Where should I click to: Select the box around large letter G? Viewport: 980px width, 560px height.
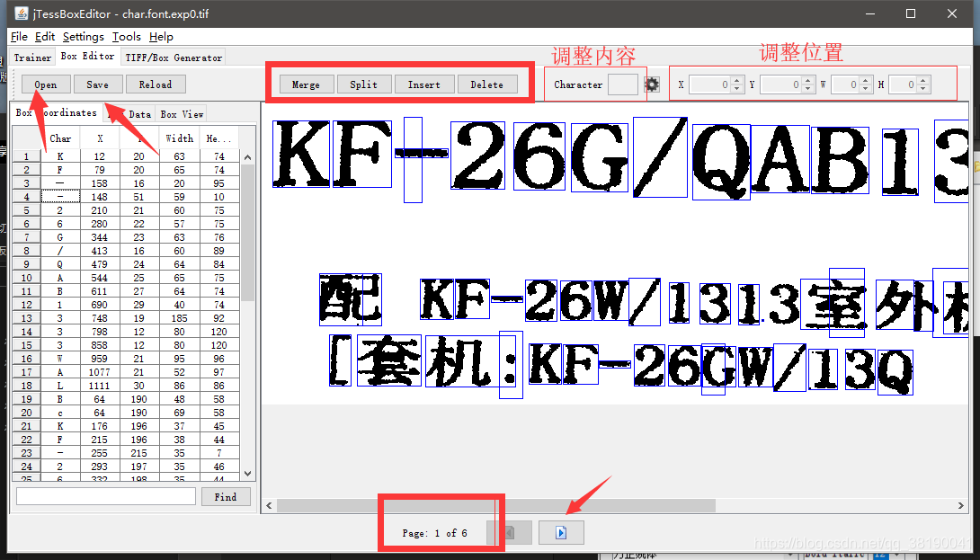(x=600, y=157)
